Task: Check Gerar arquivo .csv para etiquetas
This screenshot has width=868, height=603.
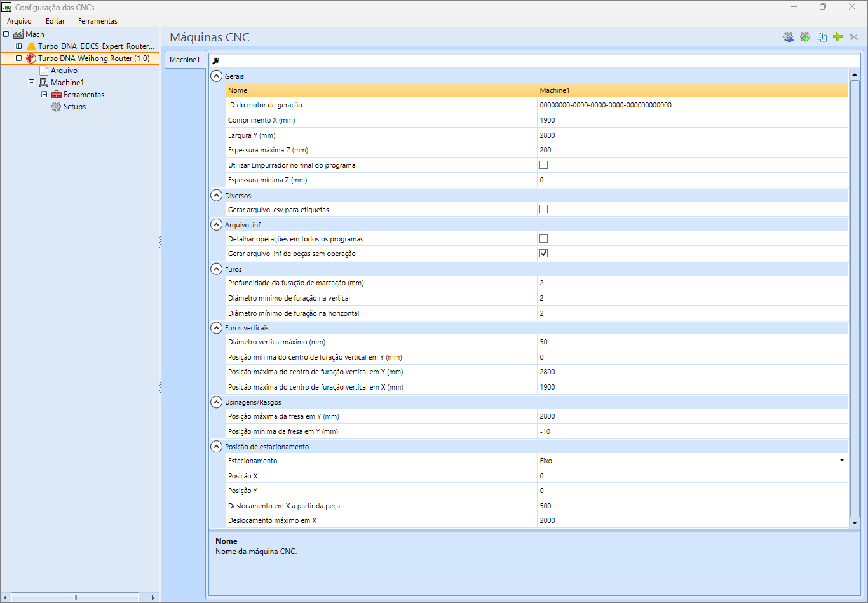Action: point(543,209)
